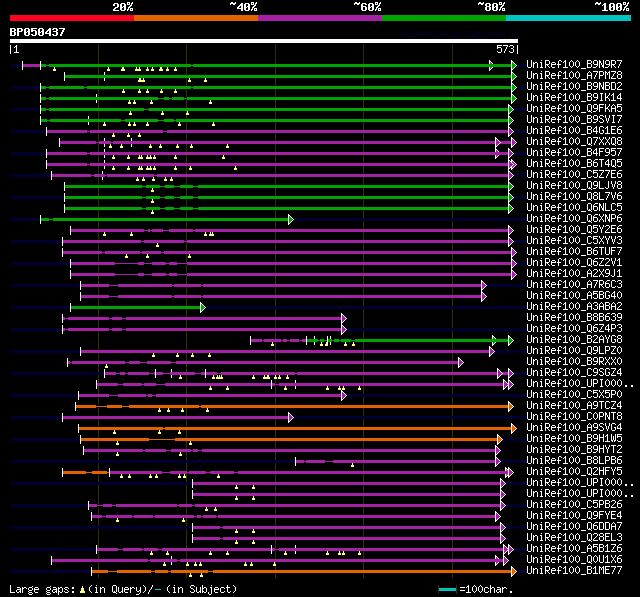640x597 pixels.
Task: Click the red 20% identity legend segment
Action: (x=72, y=18)
